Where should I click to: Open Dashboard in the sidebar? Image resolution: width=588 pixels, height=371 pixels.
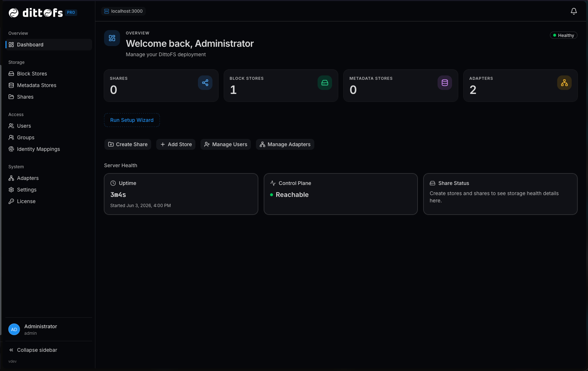pyautogui.click(x=49, y=45)
